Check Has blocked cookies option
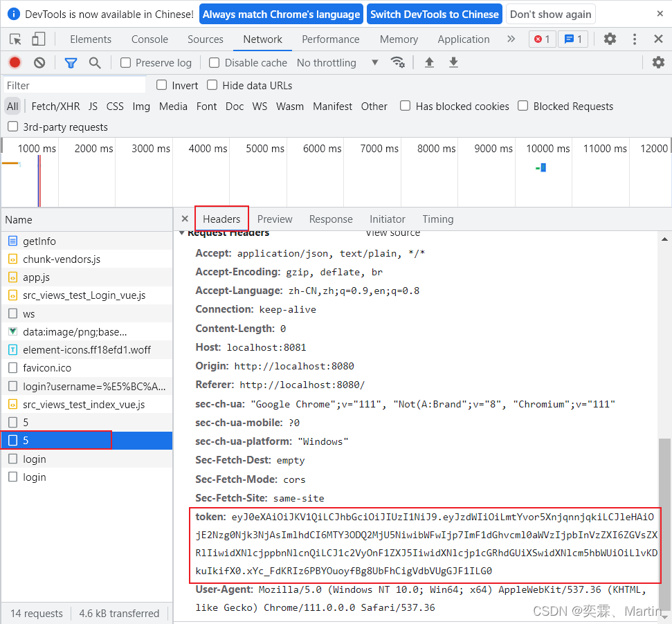This screenshot has height=624, width=672. point(405,105)
